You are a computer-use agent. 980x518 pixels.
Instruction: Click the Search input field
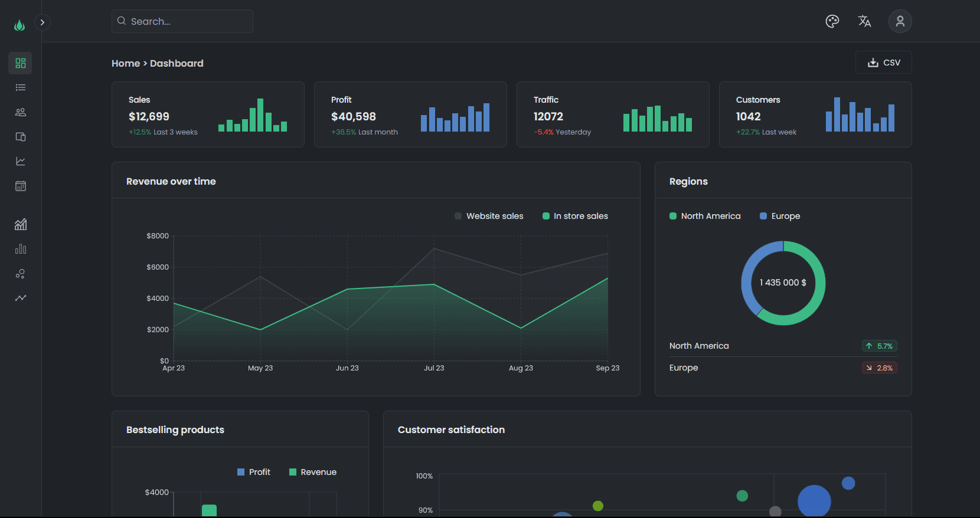[x=182, y=21]
